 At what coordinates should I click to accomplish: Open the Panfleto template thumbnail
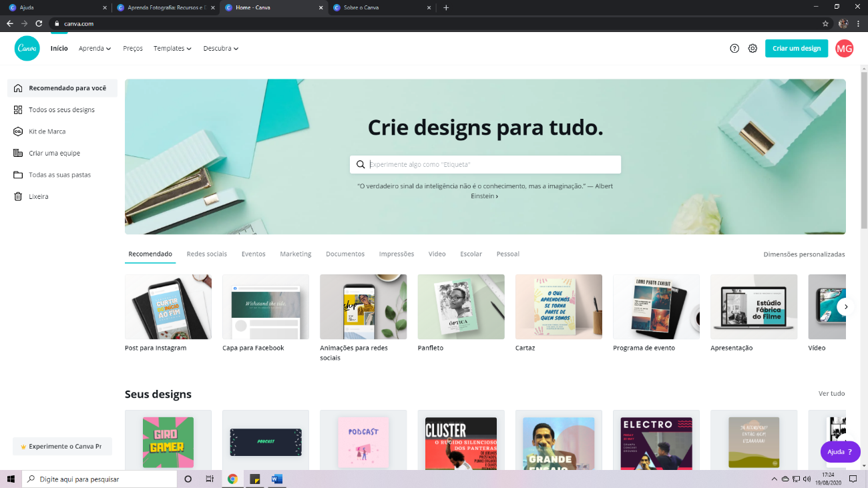coord(461,307)
